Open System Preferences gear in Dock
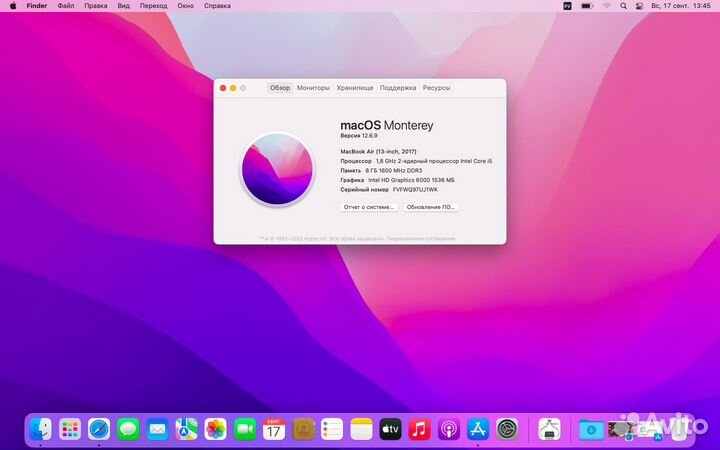720x450 pixels. tap(507, 429)
